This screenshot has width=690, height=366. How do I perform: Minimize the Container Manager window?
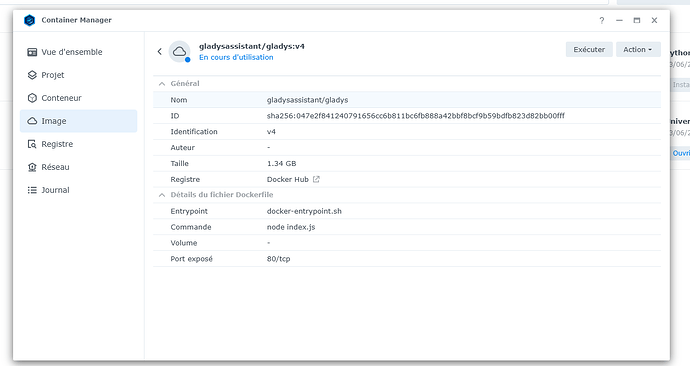[x=619, y=21]
